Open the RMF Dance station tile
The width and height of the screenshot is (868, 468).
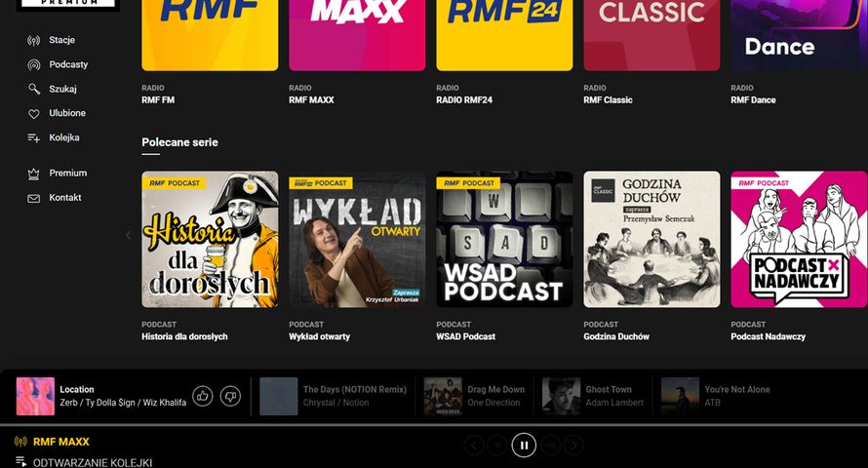(x=799, y=35)
